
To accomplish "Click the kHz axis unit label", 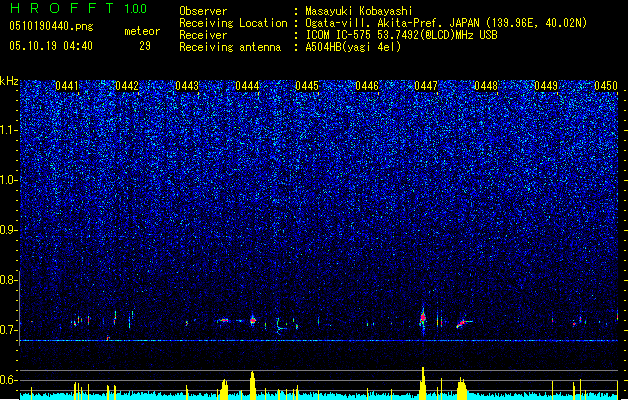I will pos(9,81).
